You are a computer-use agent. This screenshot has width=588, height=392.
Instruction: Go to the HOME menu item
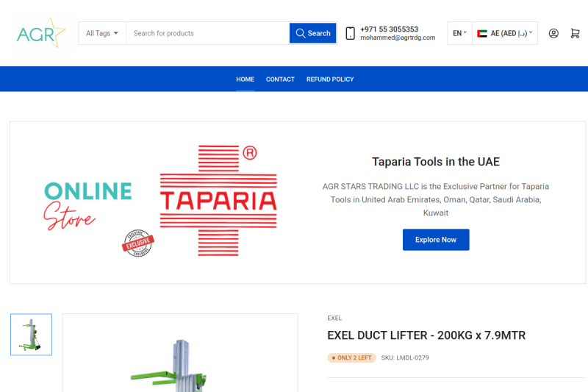coord(245,79)
